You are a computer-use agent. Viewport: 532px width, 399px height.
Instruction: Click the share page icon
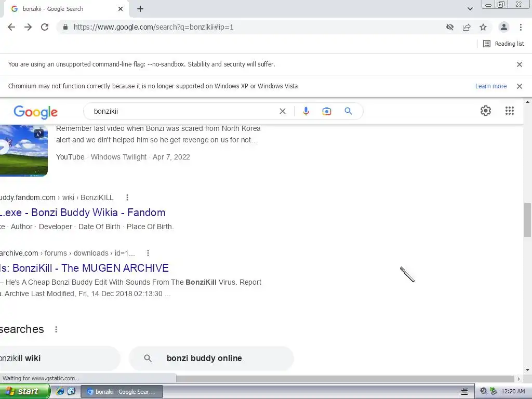467,27
